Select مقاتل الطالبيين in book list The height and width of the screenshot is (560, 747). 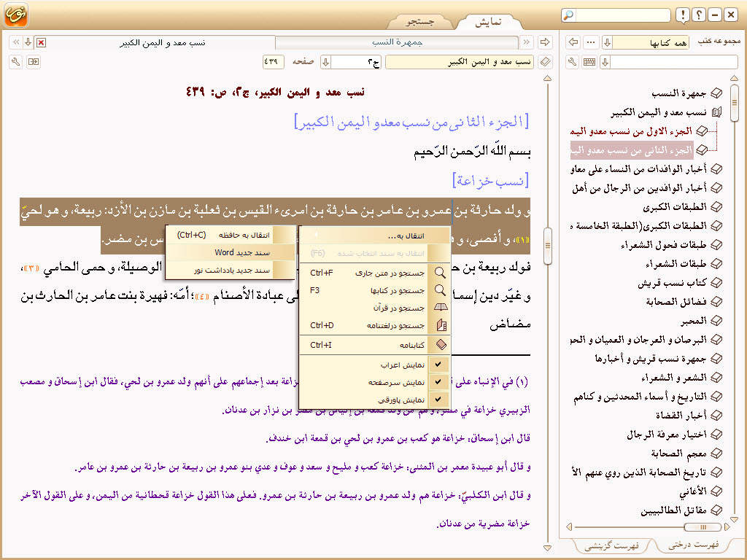coord(673,510)
